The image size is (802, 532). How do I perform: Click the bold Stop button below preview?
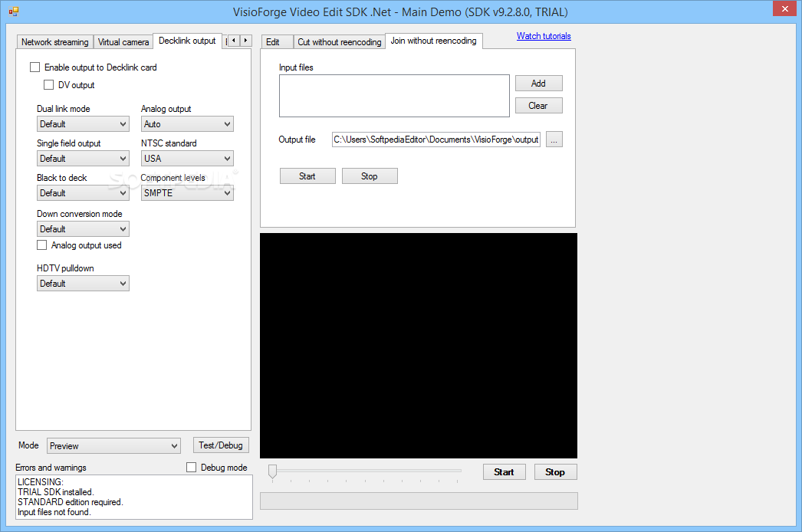point(555,471)
